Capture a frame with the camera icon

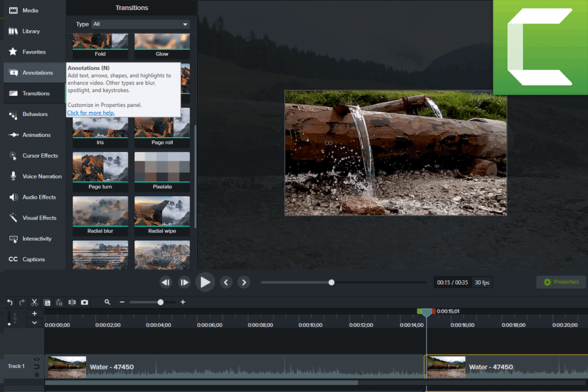point(85,302)
